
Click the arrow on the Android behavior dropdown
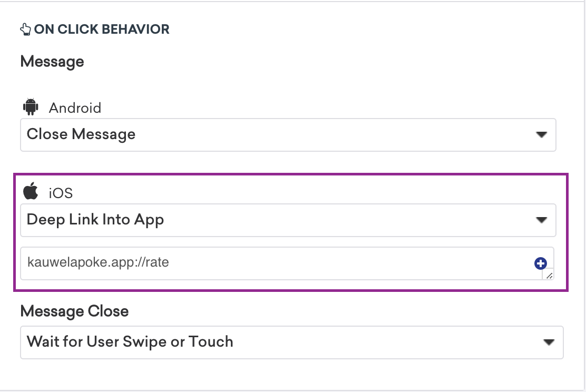click(542, 134)
